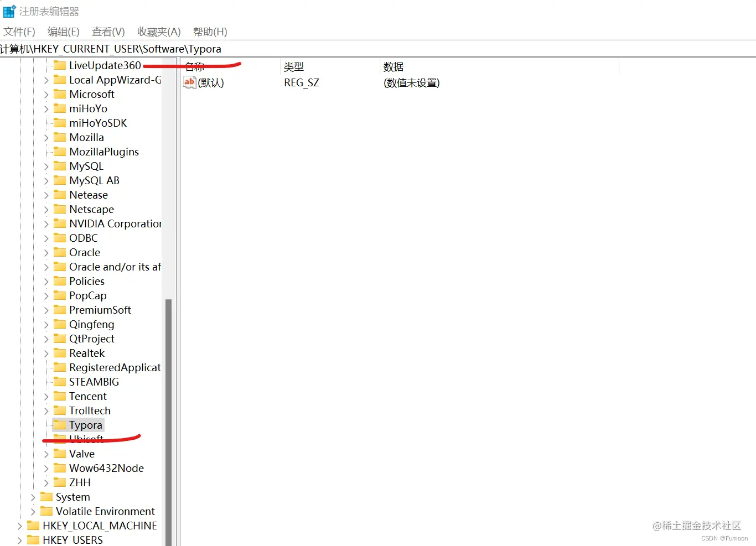This screenshot has height=546, width=756.
Task: Select the Tencent key label
Action: [x=88, y=396]
